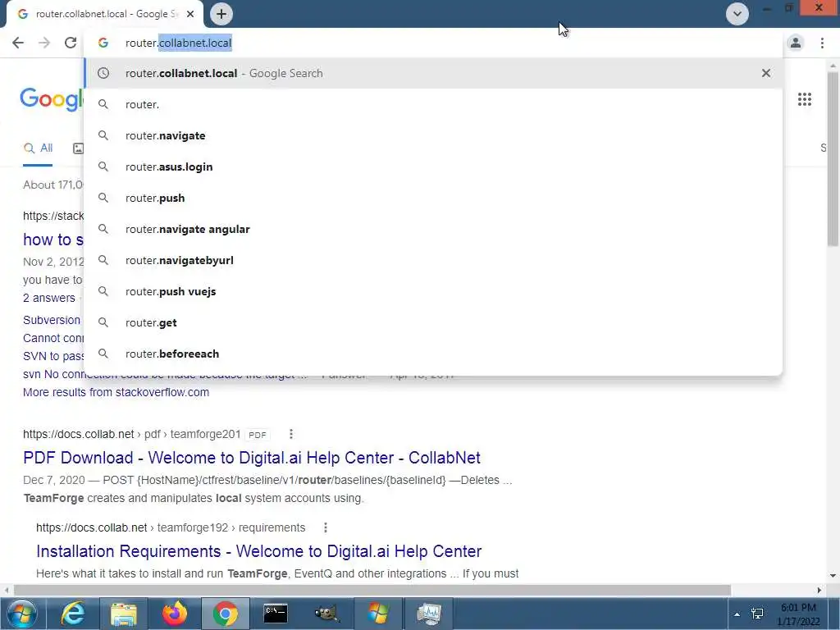Open Chrome three-dot menu
The width and height of the screenshot is (840, 630).
tap(822, 43)
